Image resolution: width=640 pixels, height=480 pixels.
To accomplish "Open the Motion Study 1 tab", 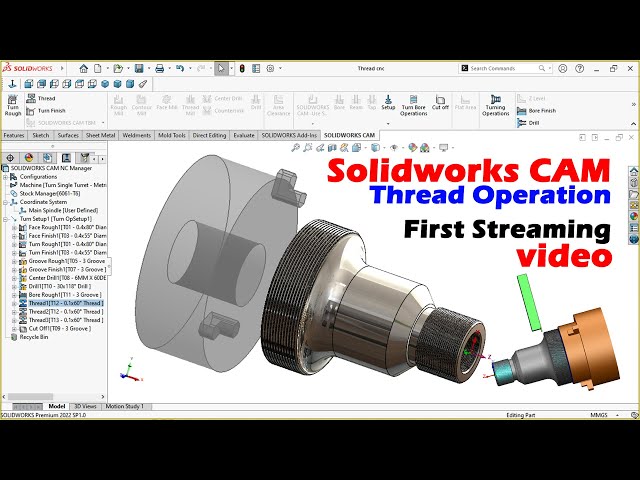I will coord(125,406).
